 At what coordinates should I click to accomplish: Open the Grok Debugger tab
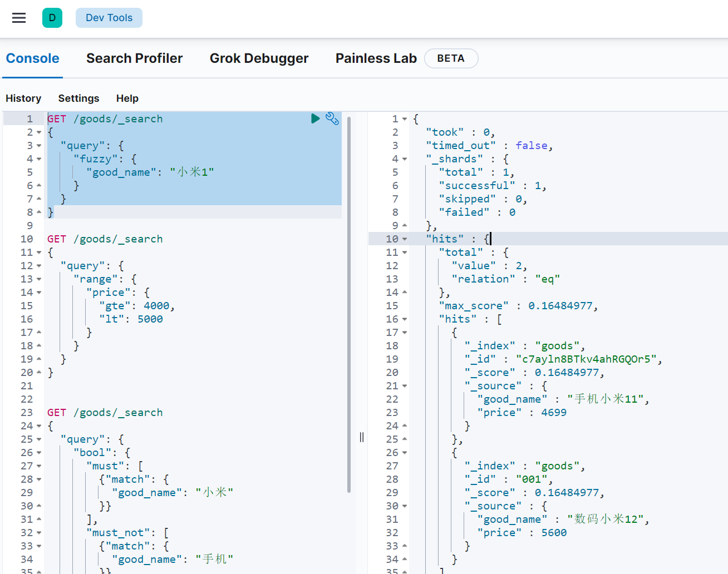click(x=259, y=58)
